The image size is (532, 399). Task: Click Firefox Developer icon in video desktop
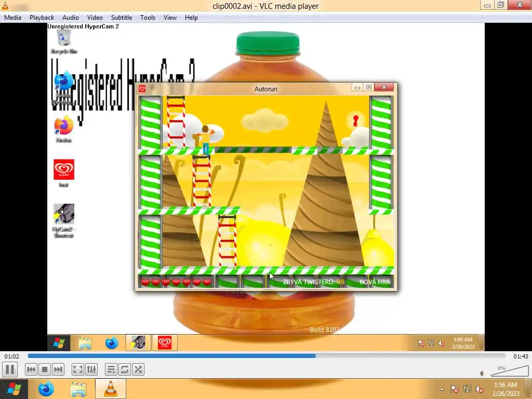click(x=63, y=87)
